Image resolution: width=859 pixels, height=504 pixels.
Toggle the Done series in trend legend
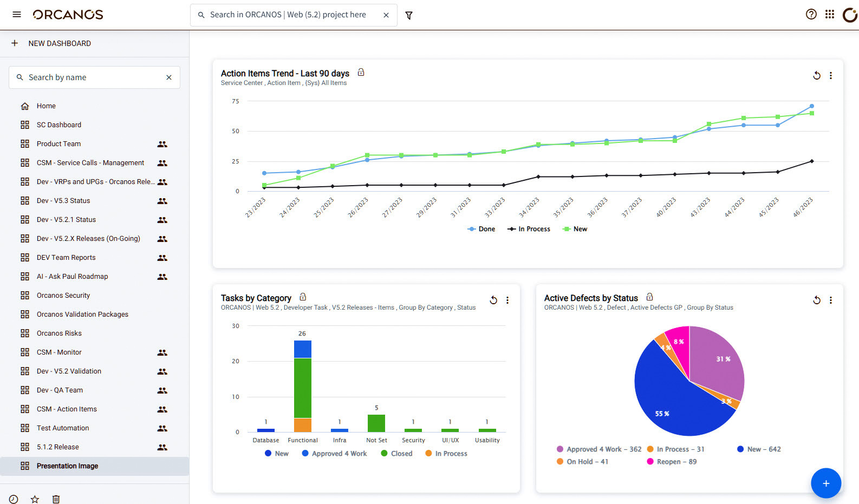(481, 229)
